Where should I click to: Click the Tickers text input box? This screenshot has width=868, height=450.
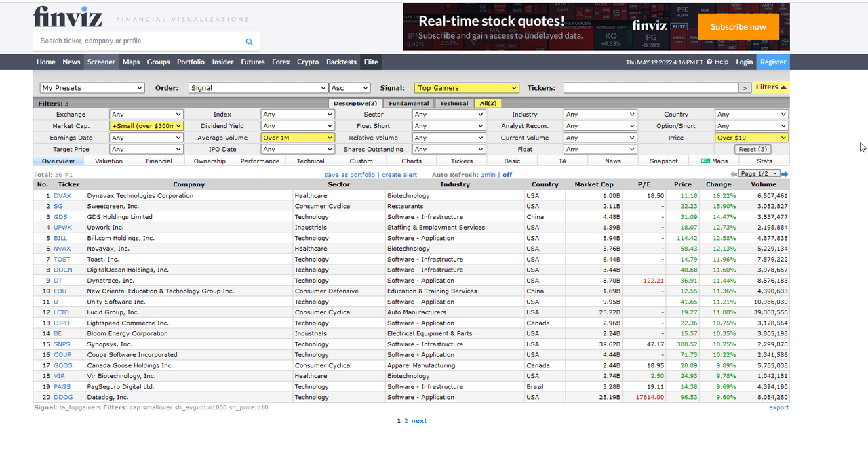[x=650, y=88]
